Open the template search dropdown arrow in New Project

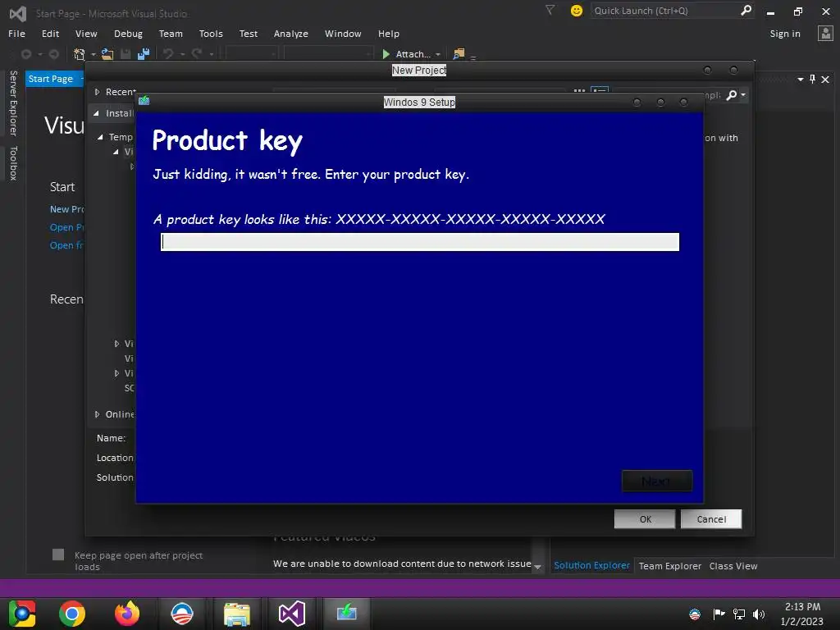coord(743,95)
